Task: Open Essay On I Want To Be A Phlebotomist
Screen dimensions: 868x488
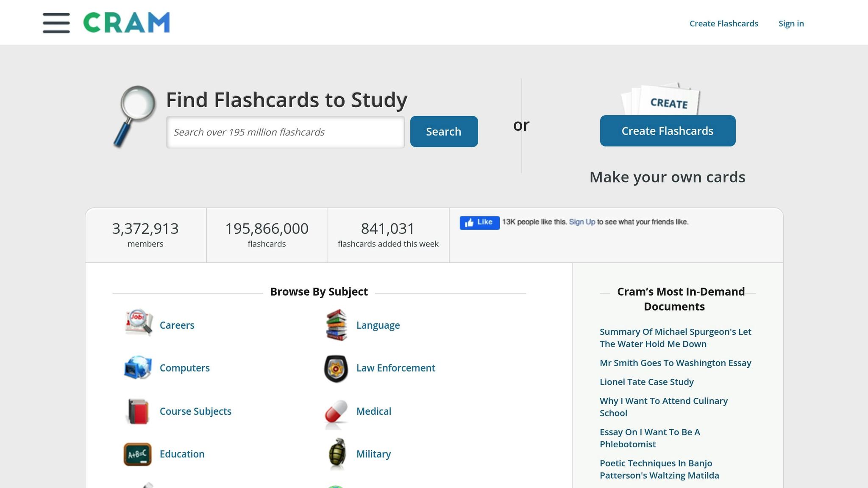Action: tap(650, 438)
